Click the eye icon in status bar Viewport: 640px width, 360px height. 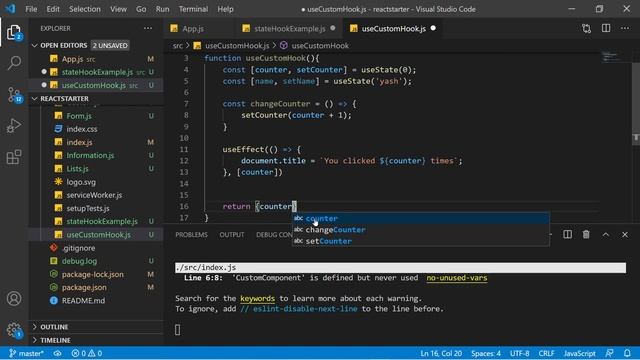coord(58,353)
